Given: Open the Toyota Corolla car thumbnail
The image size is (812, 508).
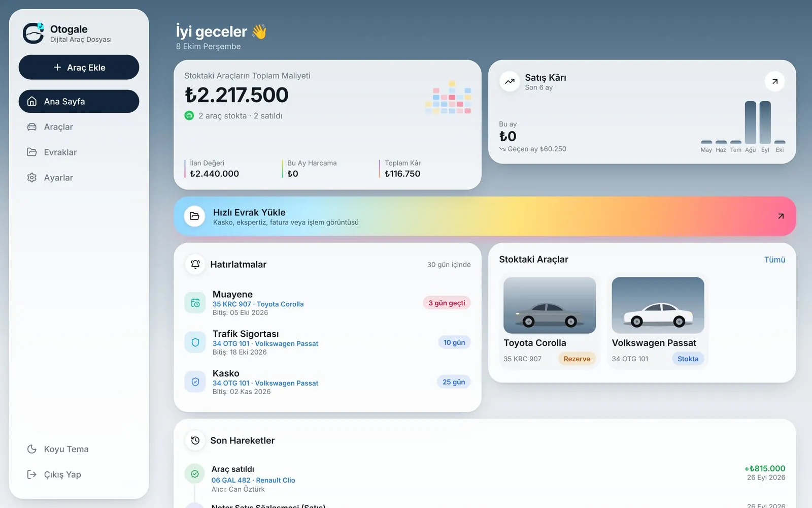Looking at the screenshot, I should point(550,305).
